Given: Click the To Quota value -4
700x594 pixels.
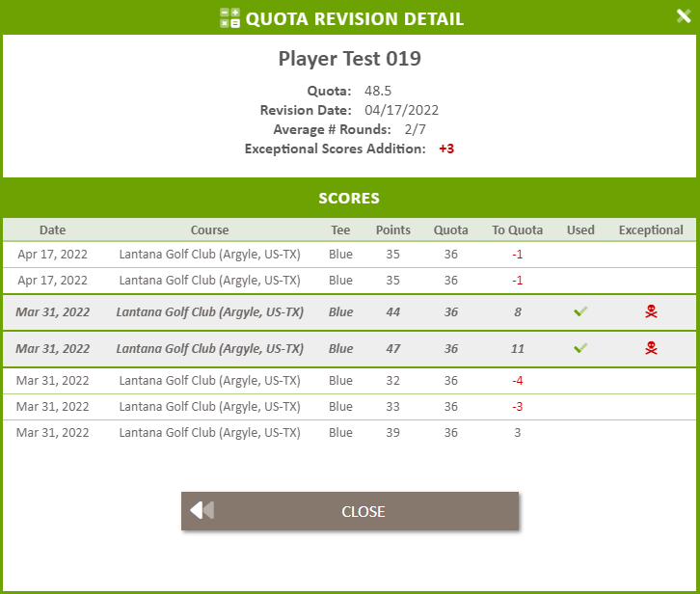Looking at the screenshot, I should point(518,381).
